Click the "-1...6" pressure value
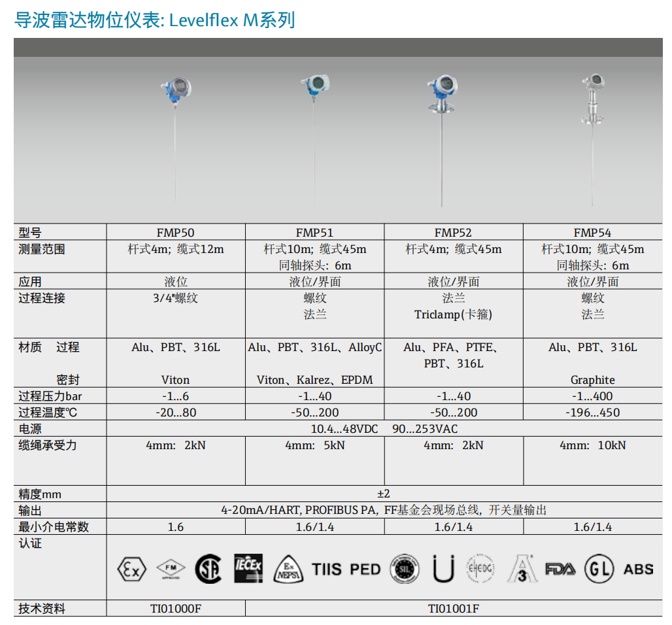The image size is (672, 625). point(176,396)
